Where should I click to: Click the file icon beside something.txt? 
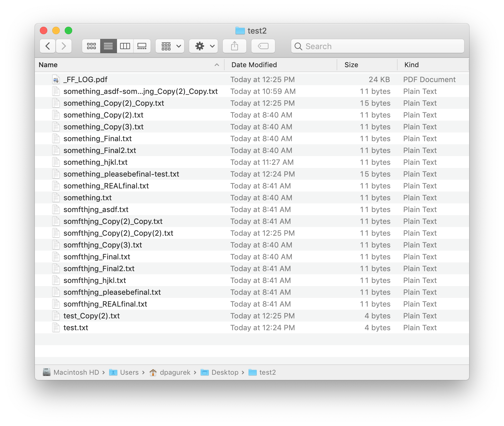point(56,198)
